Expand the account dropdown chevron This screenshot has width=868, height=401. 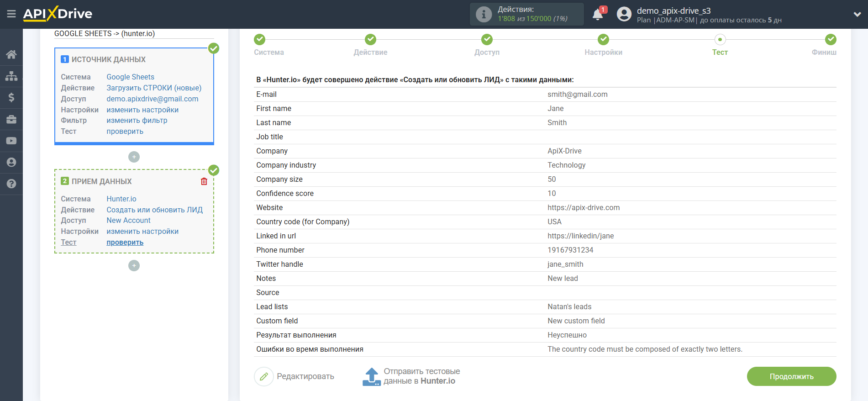(857, 15)
